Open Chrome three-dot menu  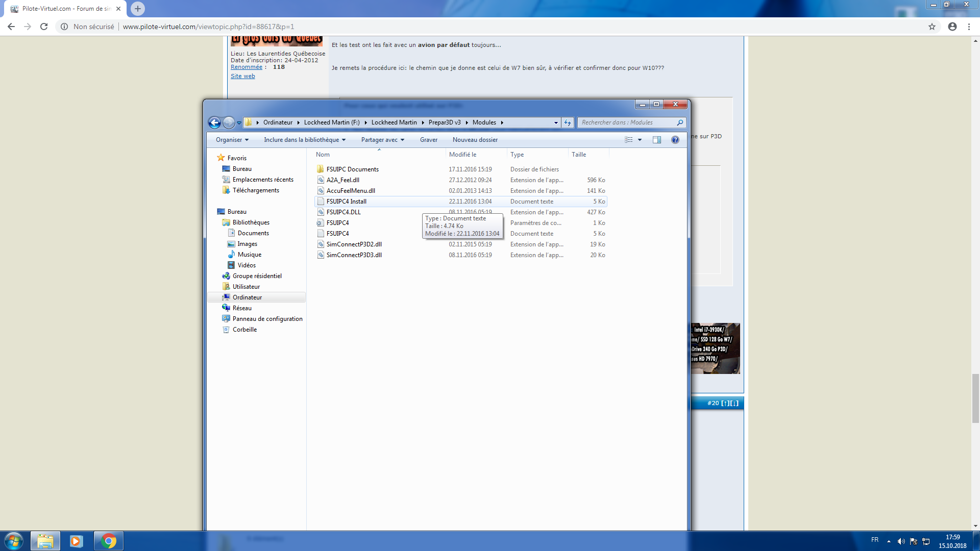click(x=969, y=27)
